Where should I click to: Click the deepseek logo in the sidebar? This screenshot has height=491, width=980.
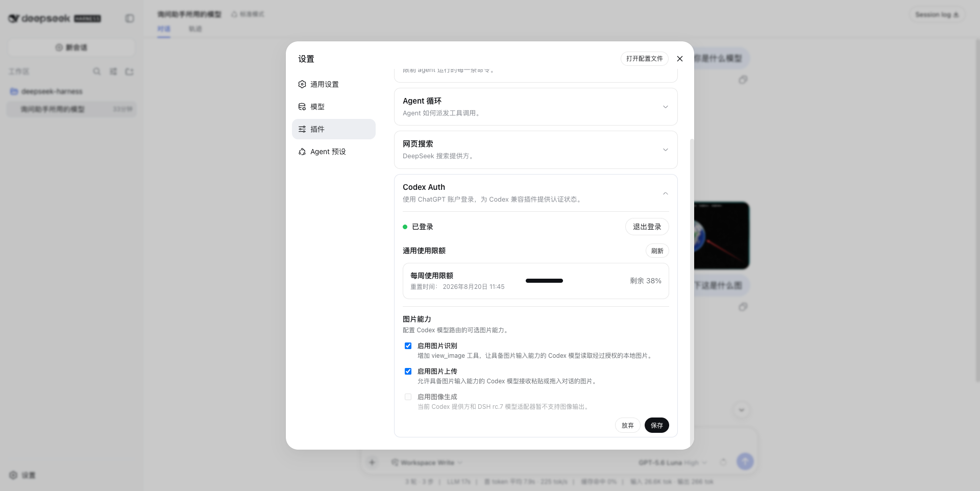pyautogui.click(x=54, y=18)
